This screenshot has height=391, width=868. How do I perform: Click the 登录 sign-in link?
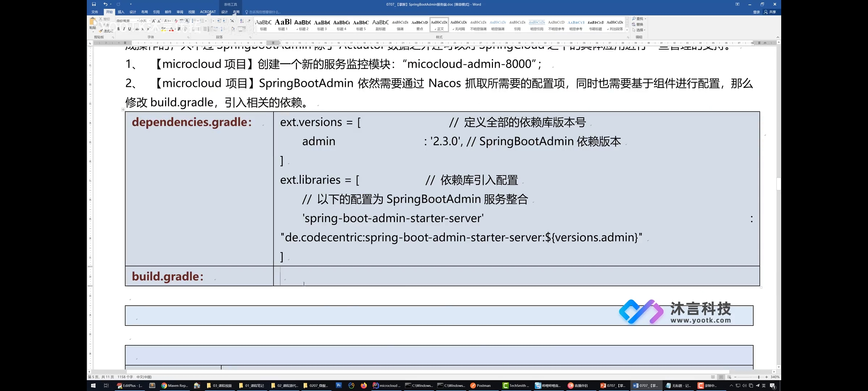[x=757, y=12]
